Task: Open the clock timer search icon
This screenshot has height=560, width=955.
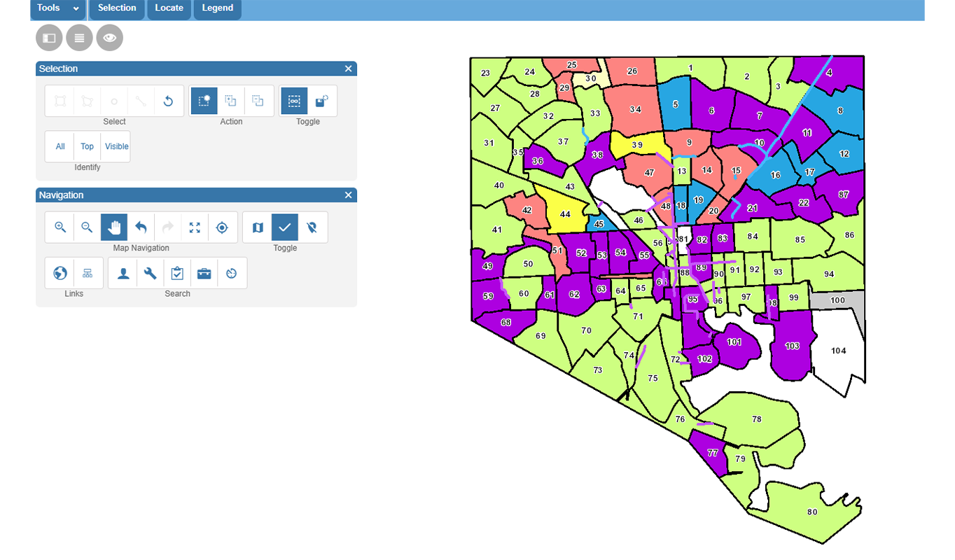Action: 232,273
